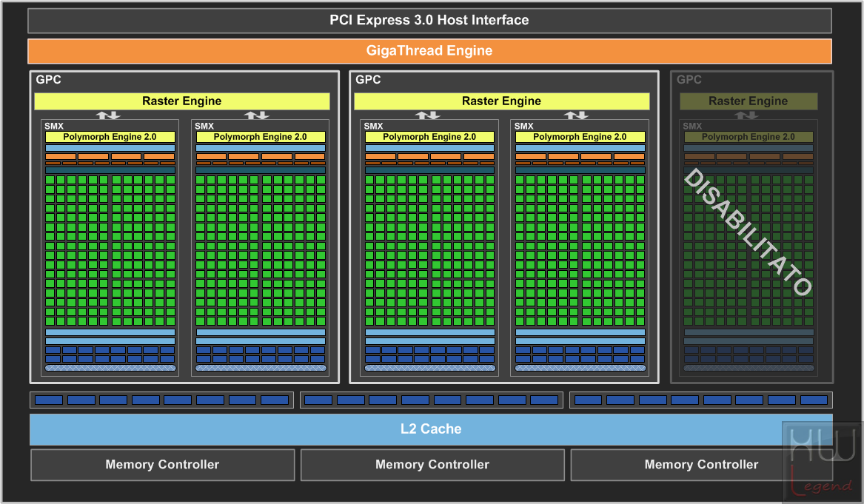Screen dimensions: 864x504
Task: Click the SMX label in first GPC's right unit
Action: [x=204, y=126]
